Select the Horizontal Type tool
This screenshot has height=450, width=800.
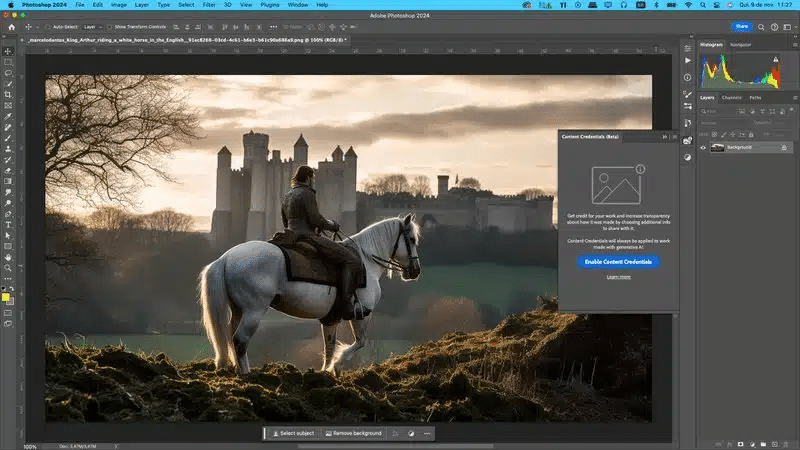coord(8,224)
